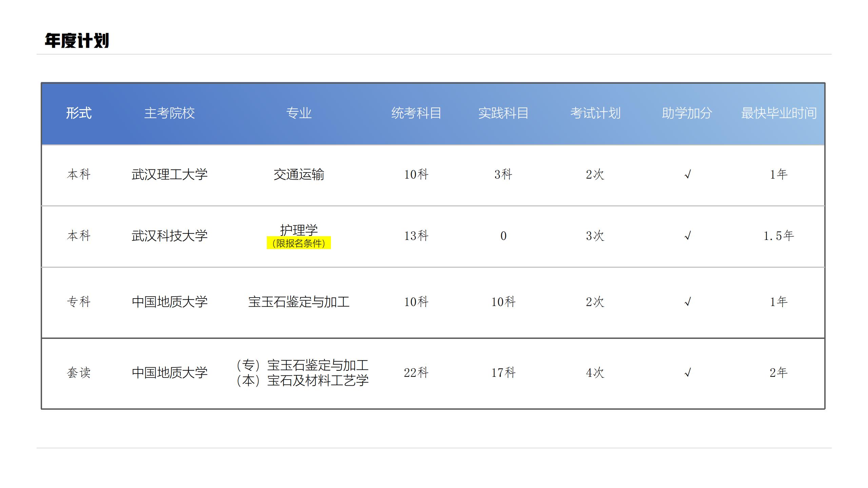Click the 统考科目 column header

[x=416, y=113]
